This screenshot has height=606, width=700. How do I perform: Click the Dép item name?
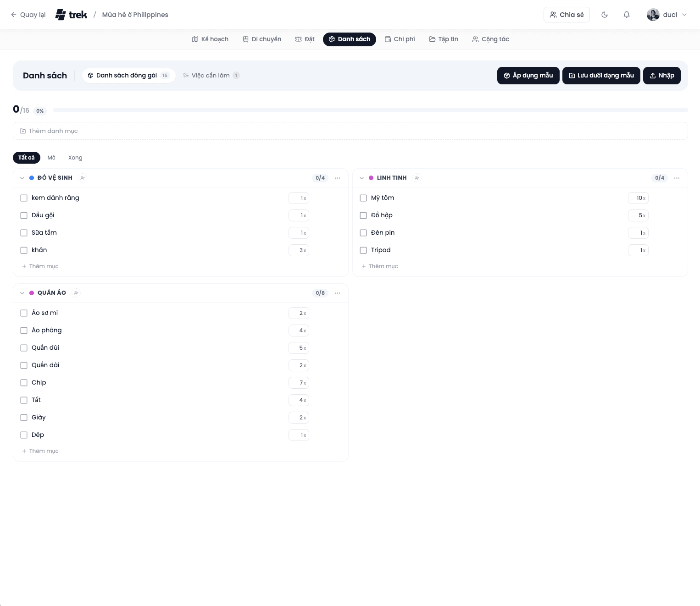tap(38, 435)
